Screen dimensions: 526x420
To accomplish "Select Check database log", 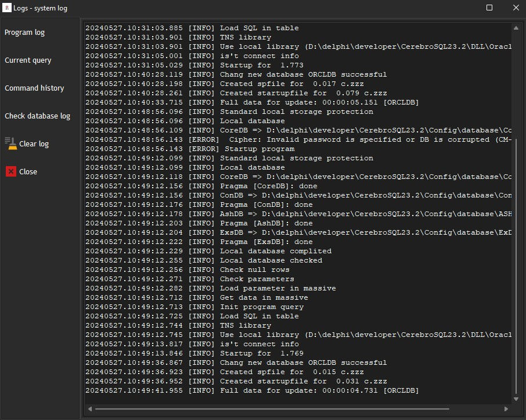I will [38, 116].
